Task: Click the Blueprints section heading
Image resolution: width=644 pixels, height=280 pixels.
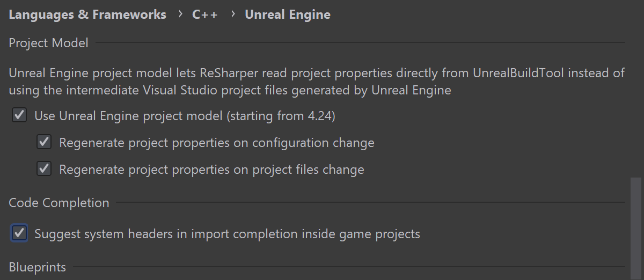Action: pyautogui.click(x=38, y=267)
